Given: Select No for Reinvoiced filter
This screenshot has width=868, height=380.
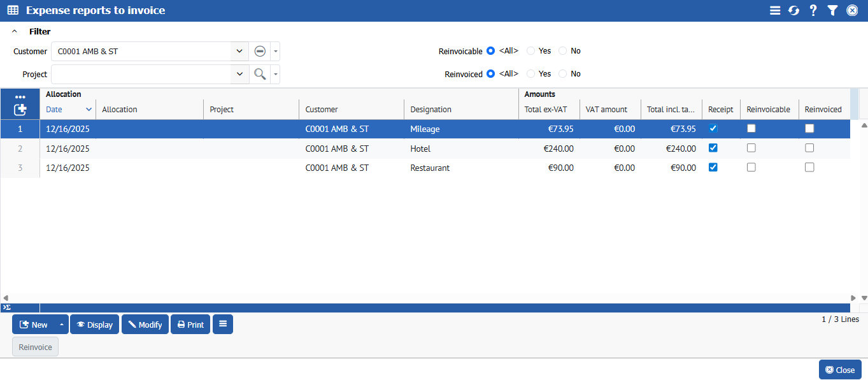Looking at the screenshot, I should point(562,74).
